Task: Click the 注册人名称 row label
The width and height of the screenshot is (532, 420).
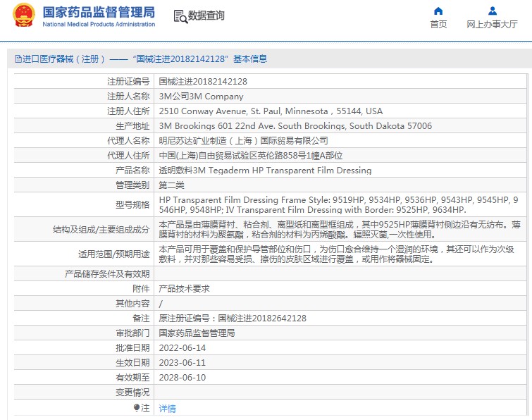Action: pos(128,97)
